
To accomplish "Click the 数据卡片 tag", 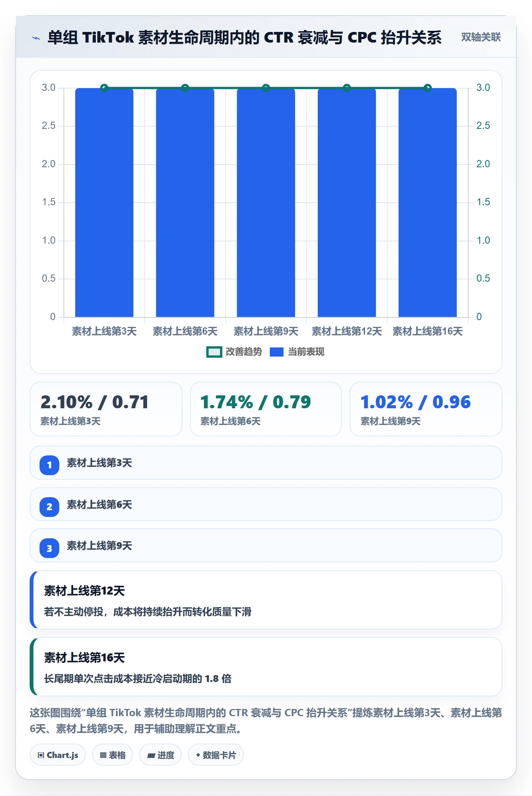I will 216,755.
